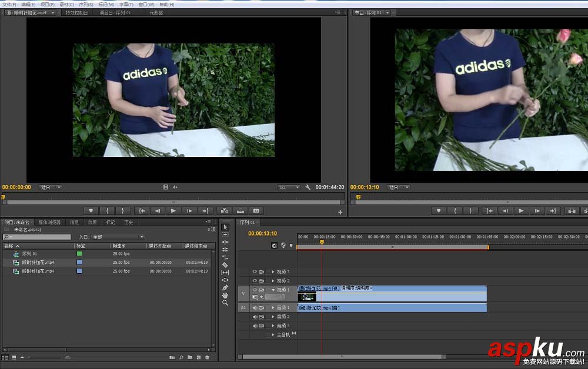Screen dimensions: 588x369
Task: Open the 入口 全部 dropdown in project panel
Action: [118, 237]
